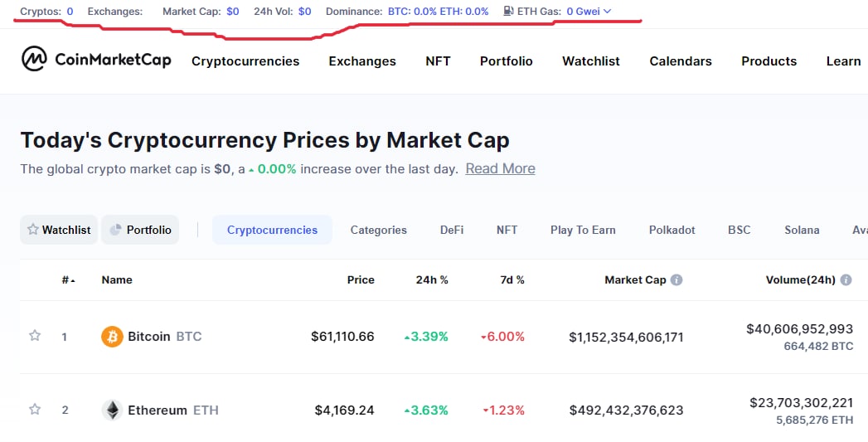Open Market Cap info tooltip icon
This screenshot has height=442, width=868.
[x=676, y=279]
